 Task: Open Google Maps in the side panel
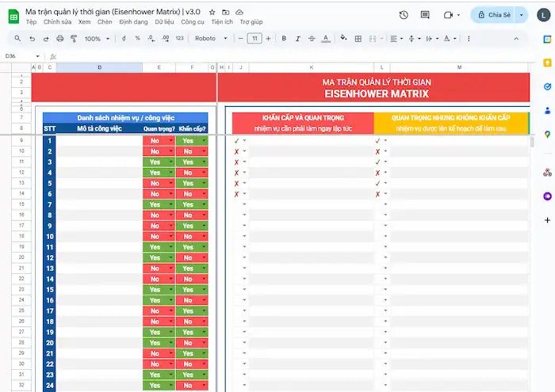547,135
